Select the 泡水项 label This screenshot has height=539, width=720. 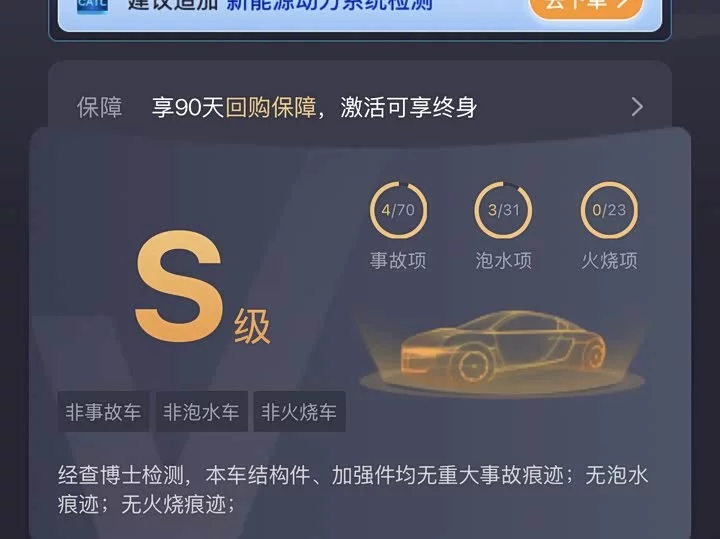point(503,260)
